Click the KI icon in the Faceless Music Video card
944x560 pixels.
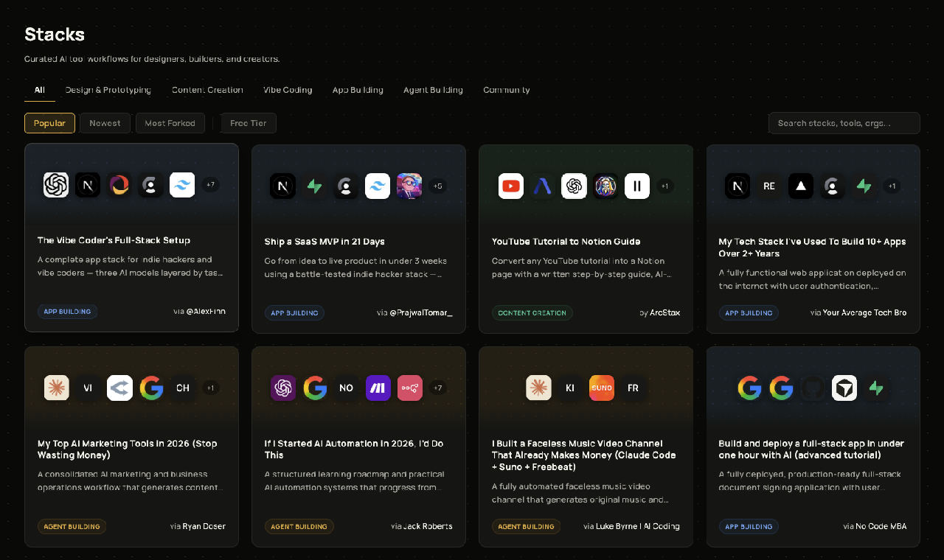pyautogui.click(x=570, y=388)
